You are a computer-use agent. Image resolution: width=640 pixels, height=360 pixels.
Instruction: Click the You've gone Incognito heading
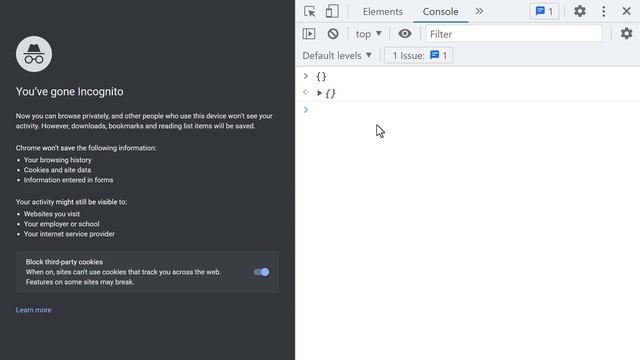[x=69, y=91]
